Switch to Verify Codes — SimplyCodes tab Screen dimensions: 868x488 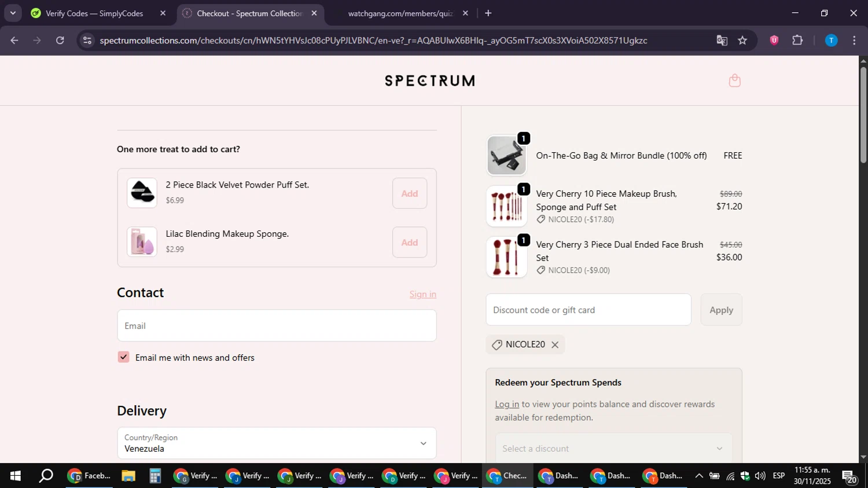point(98,13)
